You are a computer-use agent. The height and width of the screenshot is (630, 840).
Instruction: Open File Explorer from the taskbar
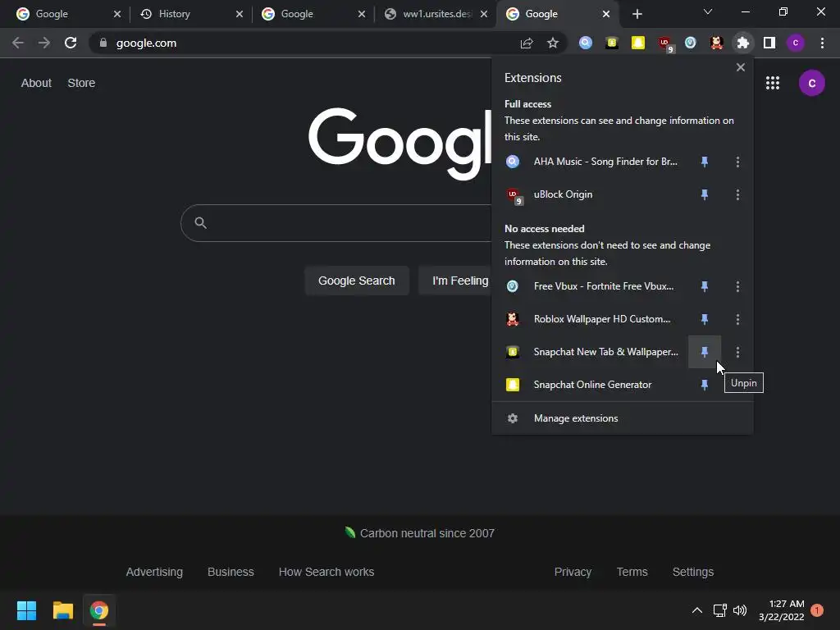click(x=62, y=610)
